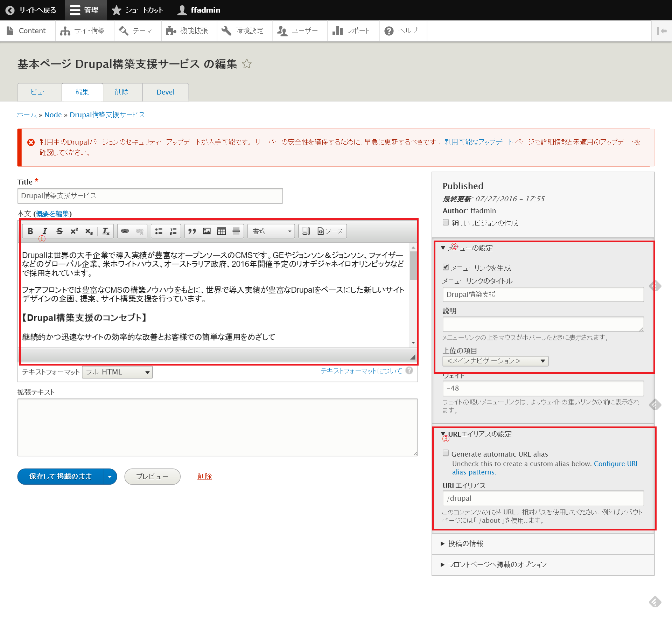672x618 pixels.
Task: Click the red 削除 link
Action: coord(205,477)
